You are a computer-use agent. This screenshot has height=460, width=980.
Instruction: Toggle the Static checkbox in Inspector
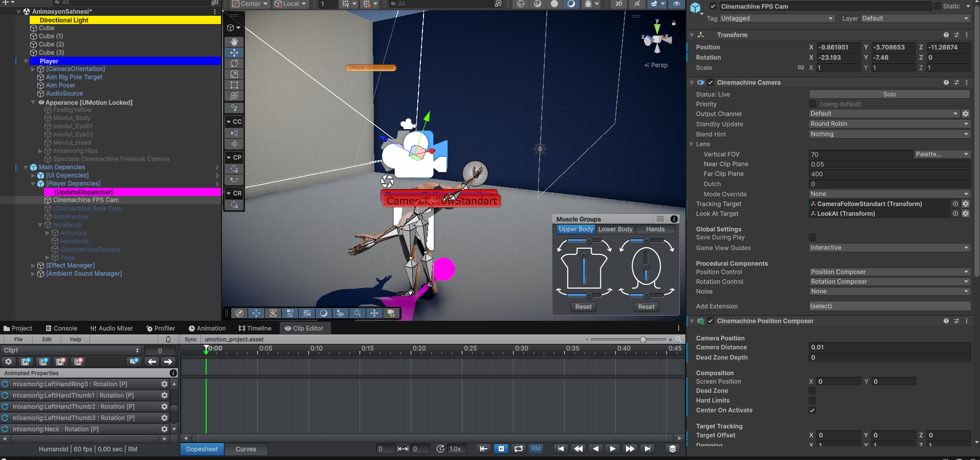click(x=938, y=6)
